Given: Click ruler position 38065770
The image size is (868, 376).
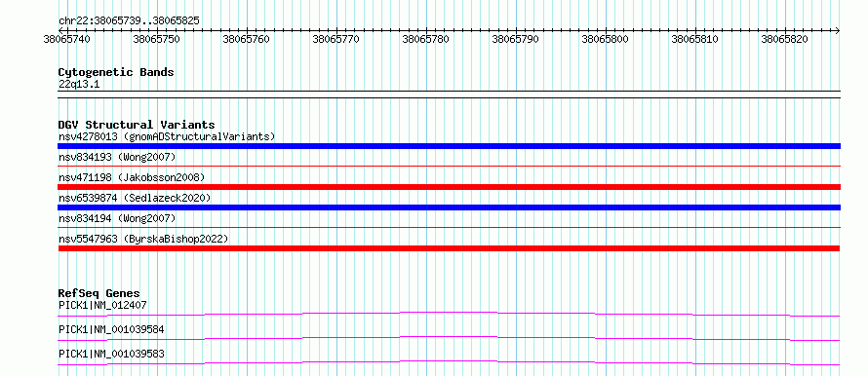Looking at the screenshot, I should pos(336,39).
